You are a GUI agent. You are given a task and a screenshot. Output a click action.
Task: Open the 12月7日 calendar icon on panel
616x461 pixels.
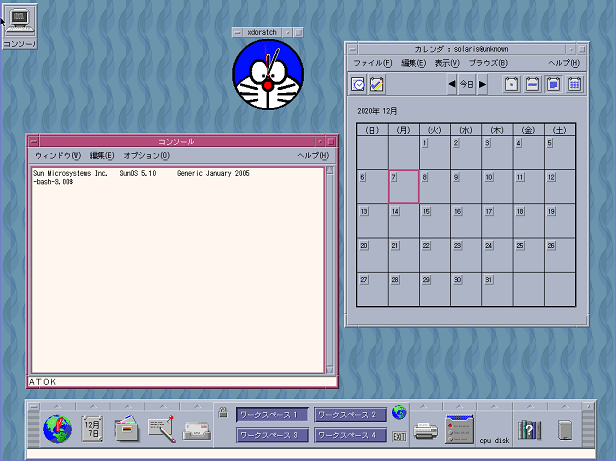[92, 429]
